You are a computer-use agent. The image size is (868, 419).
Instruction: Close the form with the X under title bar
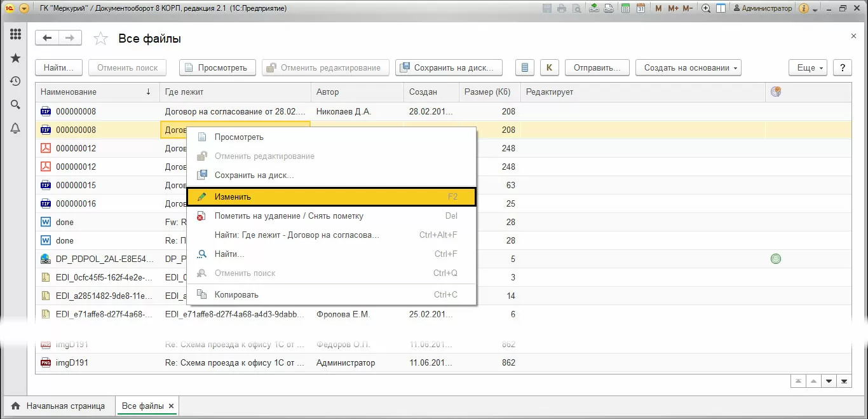[x=853, y=36]
